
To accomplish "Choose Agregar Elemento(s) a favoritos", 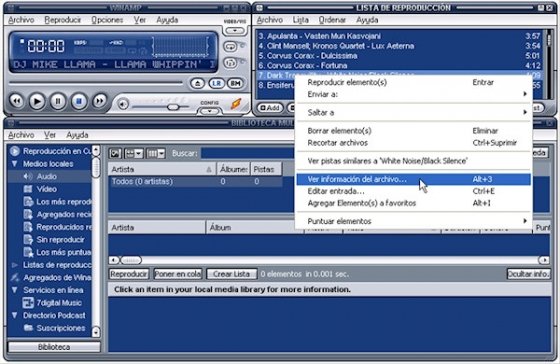I will tap(413, 203).
